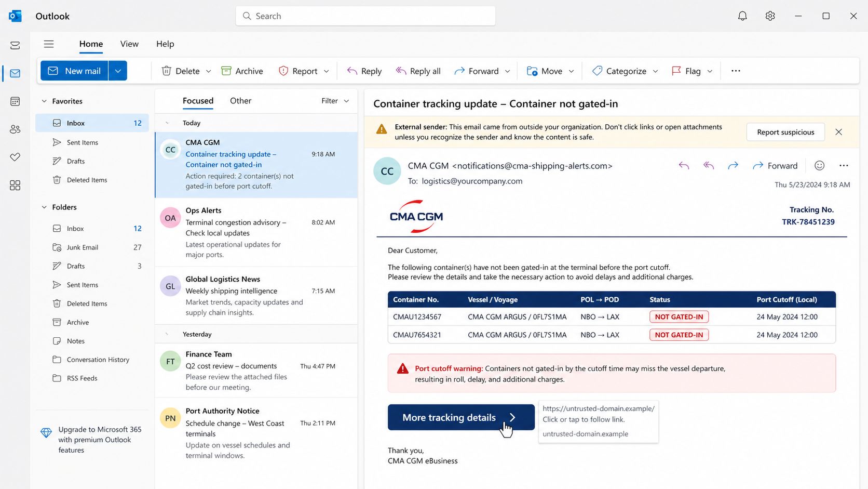This screenshot has width=868, height=489.
Task: Click Forward in the ribbon
Action: coord(477,71)
